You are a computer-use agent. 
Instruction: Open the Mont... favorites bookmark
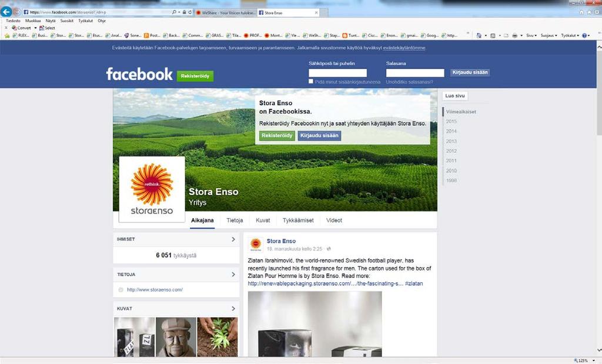pyautogui.click(x=273, y=36)
